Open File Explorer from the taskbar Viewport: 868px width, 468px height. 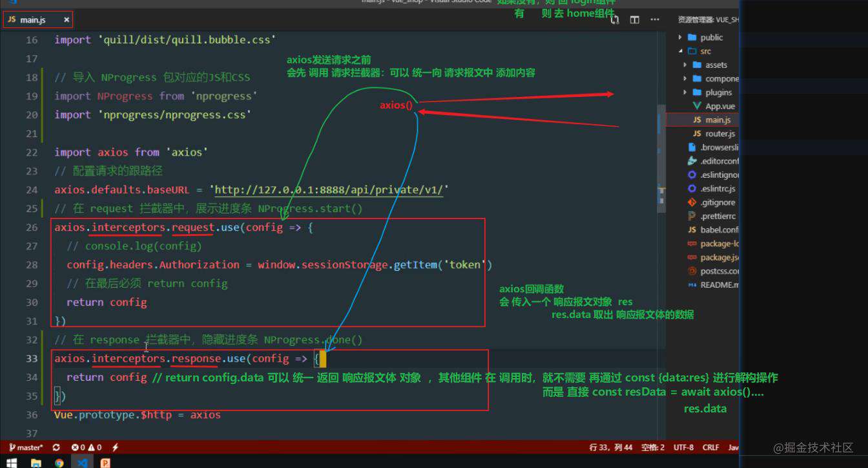[x=36, y=462]
